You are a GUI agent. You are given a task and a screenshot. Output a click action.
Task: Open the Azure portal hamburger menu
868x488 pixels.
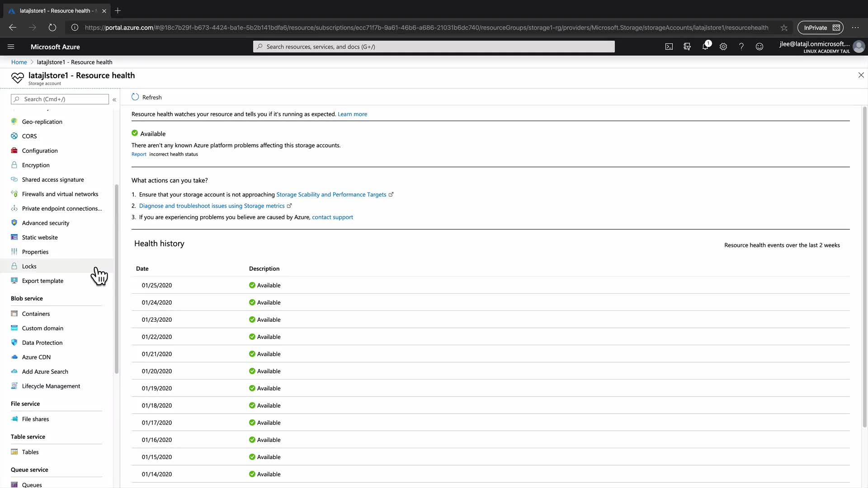[x=11, y=47]
